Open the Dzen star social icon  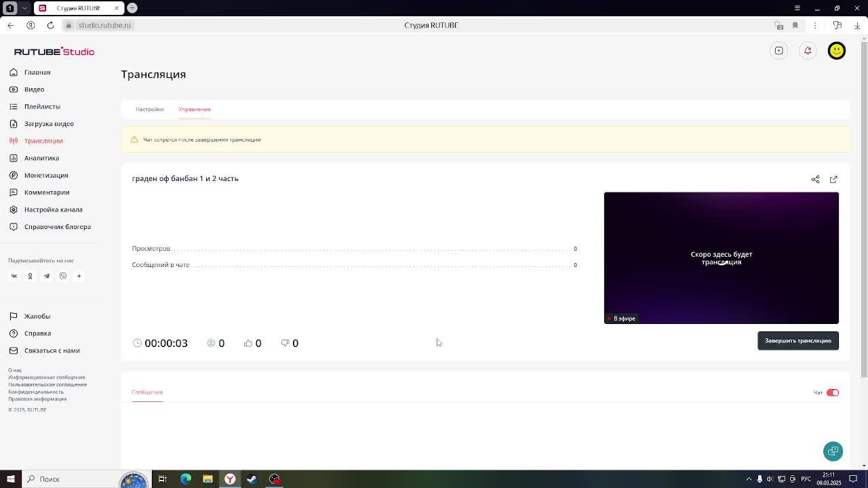click(79, 276)
